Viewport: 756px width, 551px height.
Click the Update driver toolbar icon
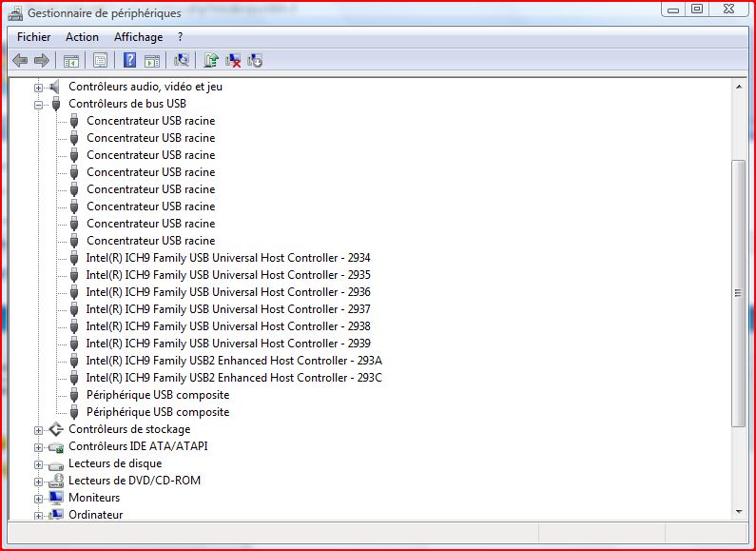tap(211, 60)
